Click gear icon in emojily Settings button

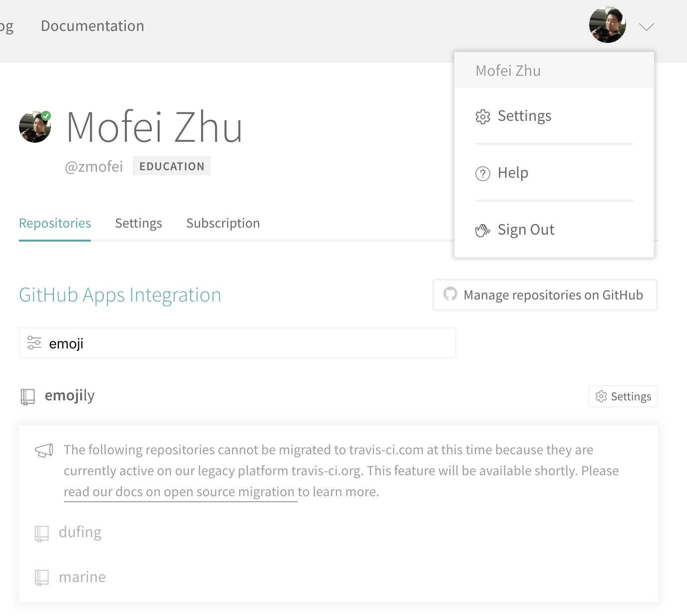pos(601,396)
